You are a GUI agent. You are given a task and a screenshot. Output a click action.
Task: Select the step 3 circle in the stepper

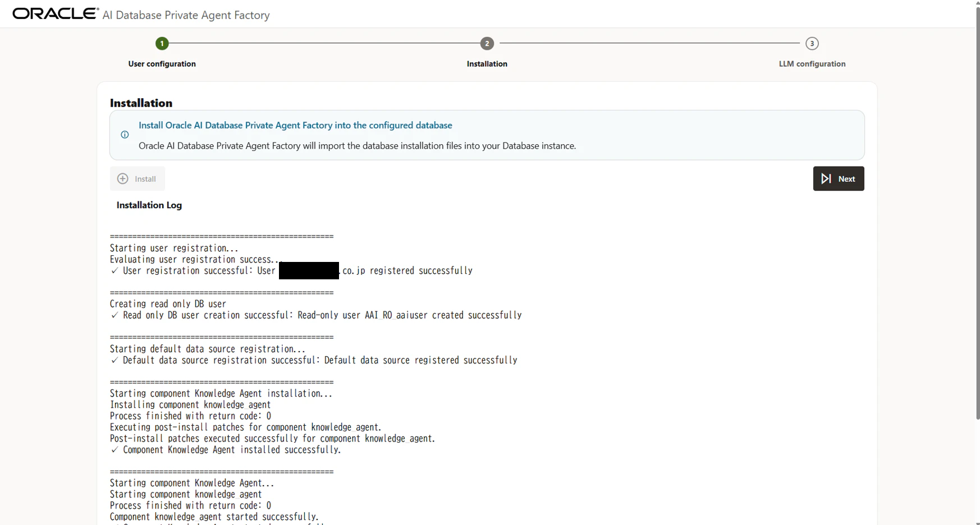click(812, 43)
